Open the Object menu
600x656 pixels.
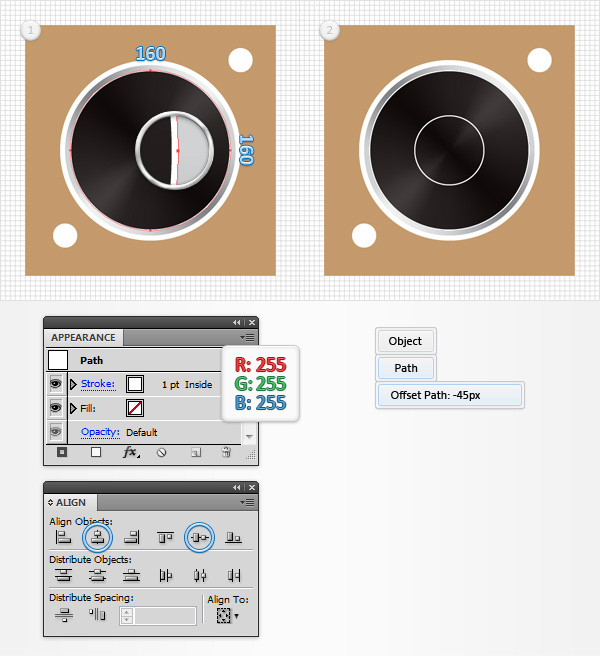coord(405,341)
